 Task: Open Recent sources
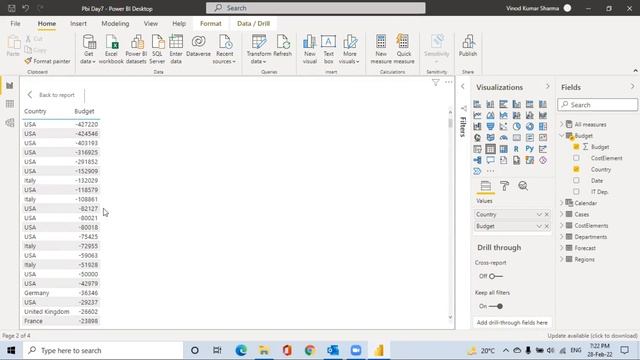[224, 49]
